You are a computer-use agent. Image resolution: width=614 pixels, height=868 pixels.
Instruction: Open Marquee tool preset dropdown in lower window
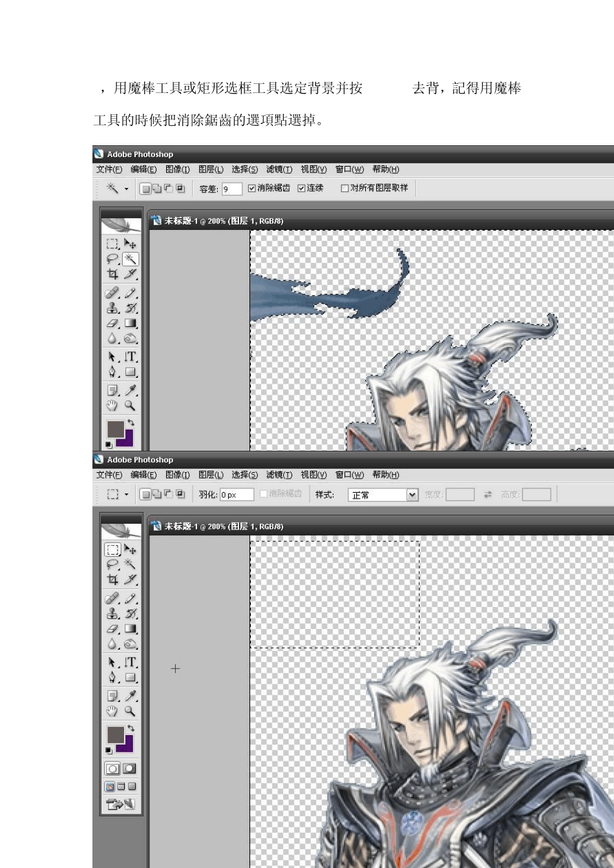126,495
